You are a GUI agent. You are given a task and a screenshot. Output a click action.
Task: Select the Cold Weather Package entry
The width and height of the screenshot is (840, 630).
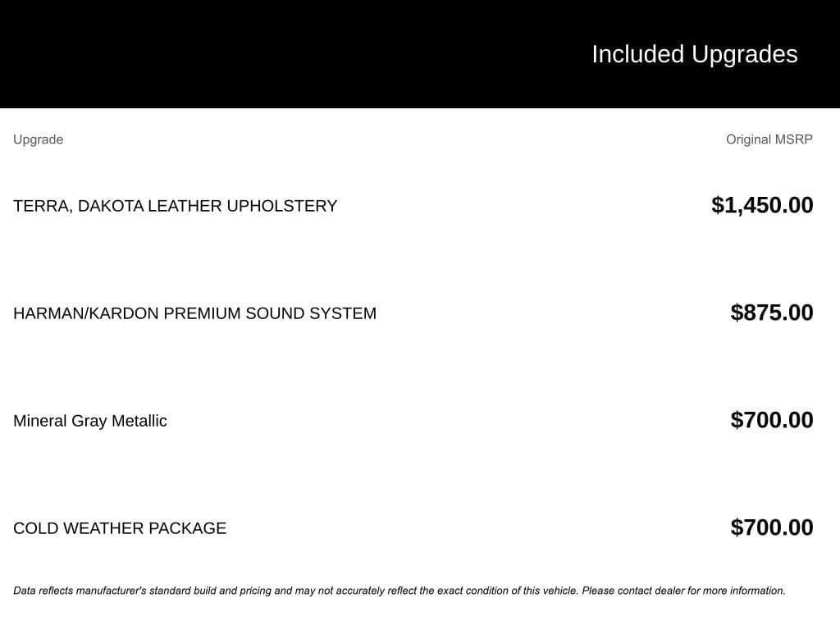click(120, 528)
